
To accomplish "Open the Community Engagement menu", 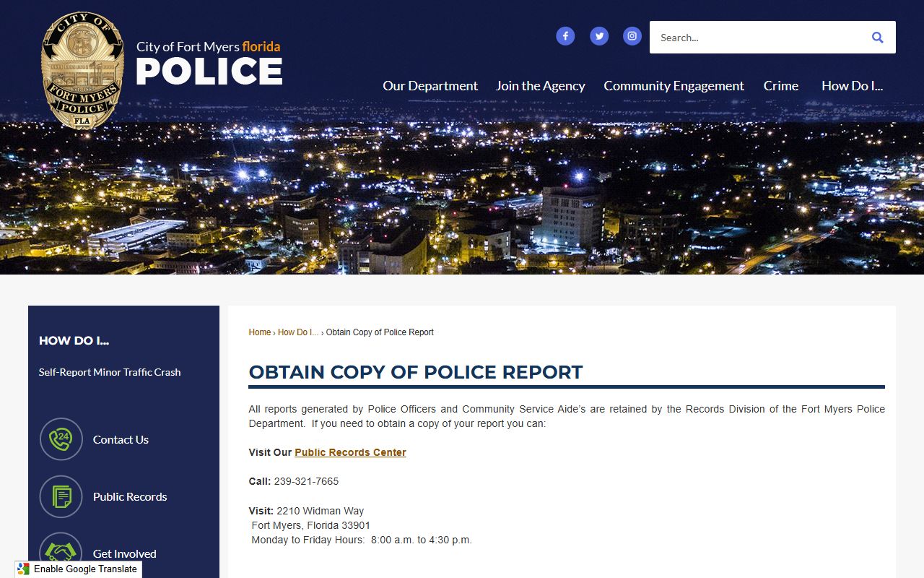I will pyautogui.click(x=674, y=86).
